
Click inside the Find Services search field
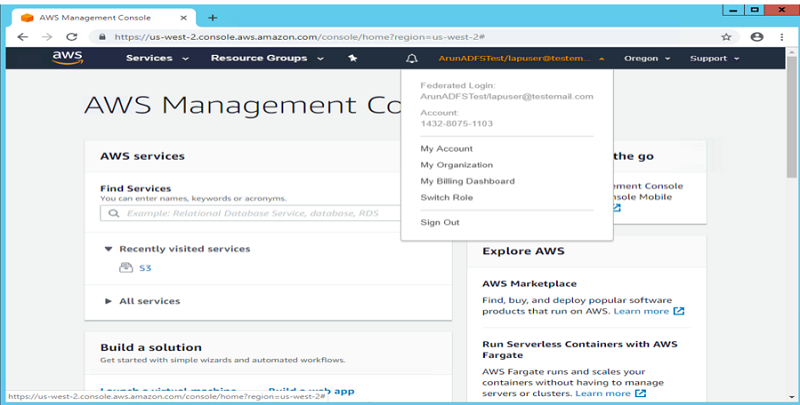[x=251, y=213]
